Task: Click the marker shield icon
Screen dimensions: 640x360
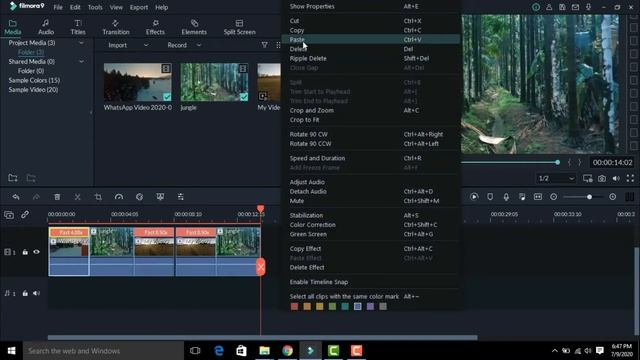Action: pos(490,197)
